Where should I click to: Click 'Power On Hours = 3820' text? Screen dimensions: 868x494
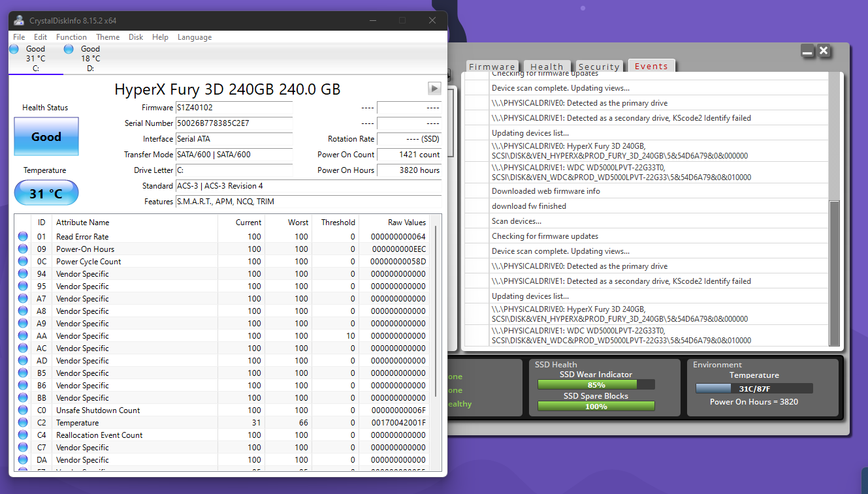(x=754, y=402)
